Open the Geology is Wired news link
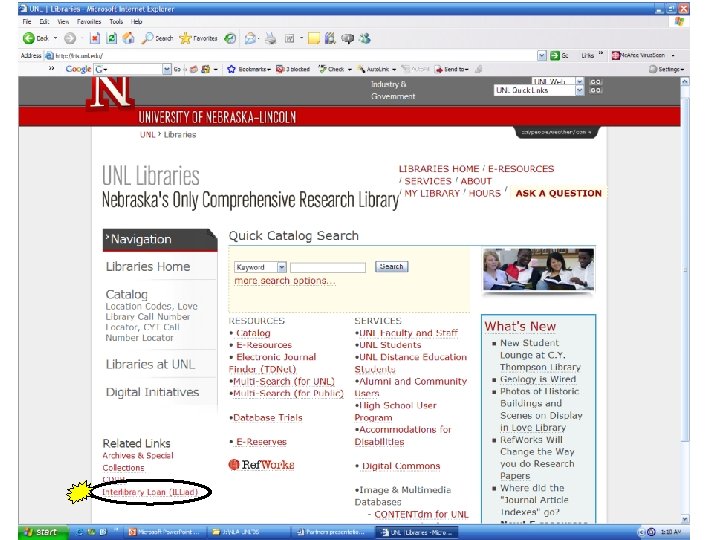 click(538, 379)
